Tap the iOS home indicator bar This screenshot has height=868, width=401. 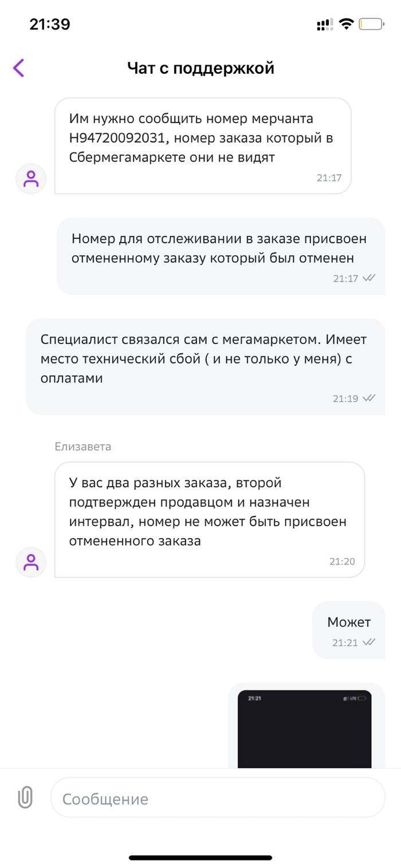click(200, 857)
